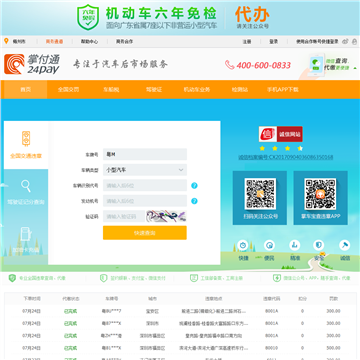Image resolution: width=360 pixels, height=360 pixels.
Task: Open the fuel pump 加油卡充值 sidebar icon
Action: tap(26, 234)
